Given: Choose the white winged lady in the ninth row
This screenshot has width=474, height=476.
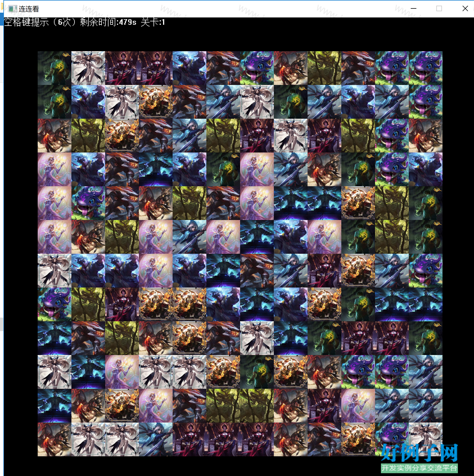Looking at the screenshot, I should (257, 338).
